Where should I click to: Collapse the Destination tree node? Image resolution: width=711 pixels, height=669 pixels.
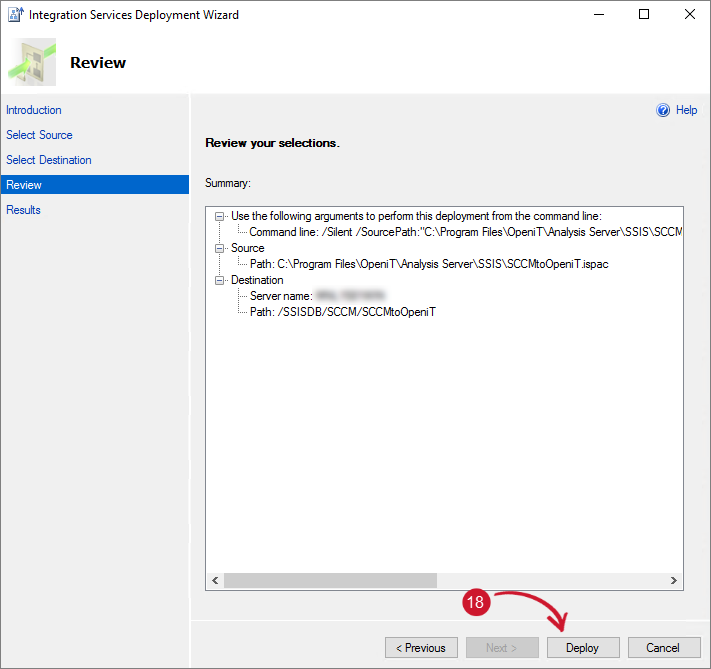click(x=219, y=280)
